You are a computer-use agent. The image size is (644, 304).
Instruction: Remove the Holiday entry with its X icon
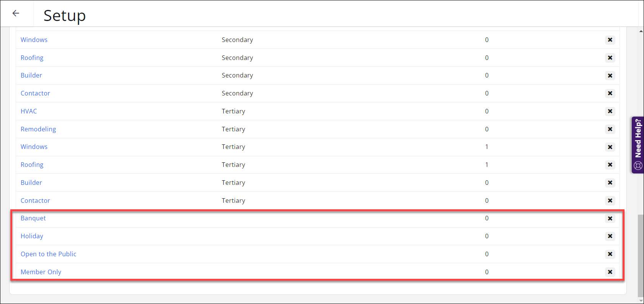[x=610, y=236]
